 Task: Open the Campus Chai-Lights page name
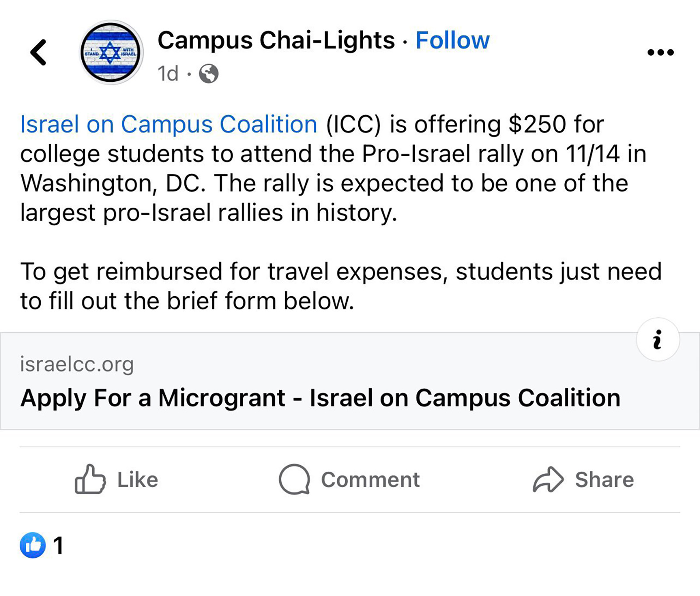click(x=276, y=40)
